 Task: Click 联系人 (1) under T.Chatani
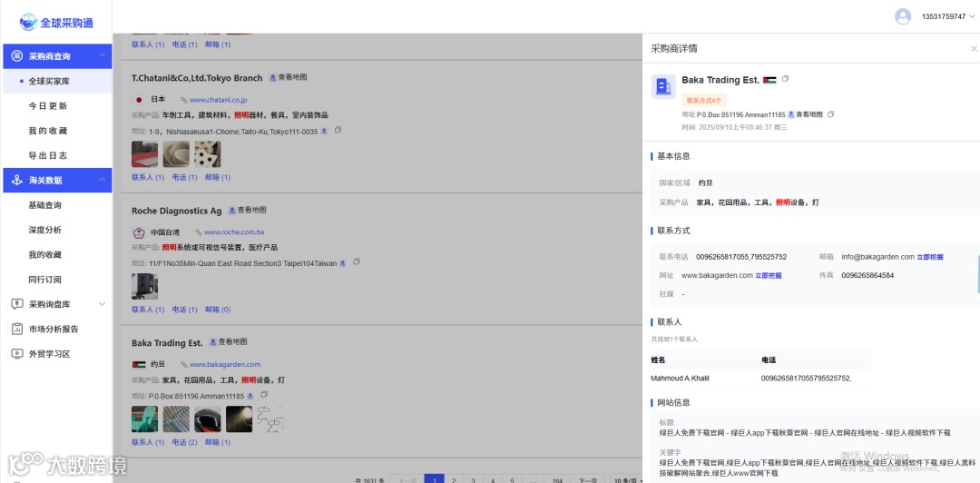coord(148,177)
